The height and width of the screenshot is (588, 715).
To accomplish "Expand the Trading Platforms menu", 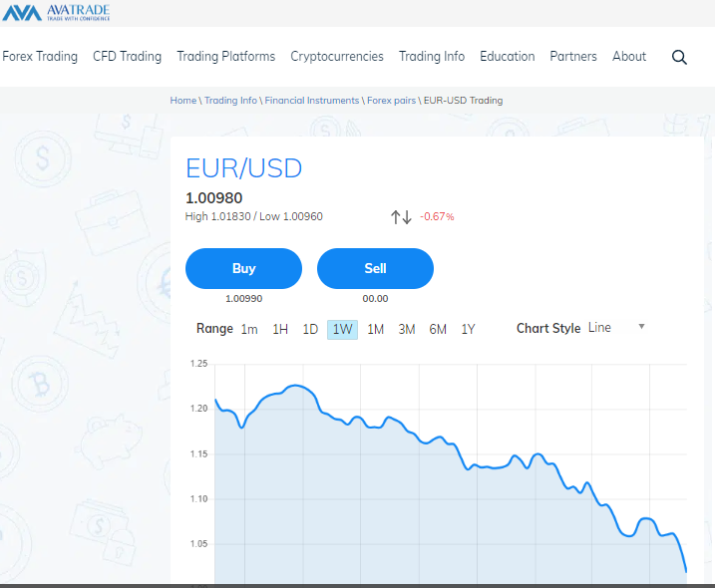I will click(226, 57).
